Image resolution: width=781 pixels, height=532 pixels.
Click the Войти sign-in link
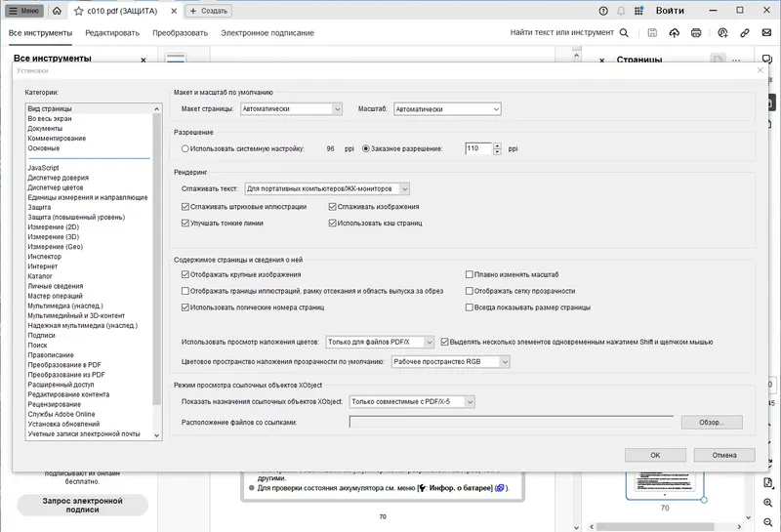click(670, 11)
